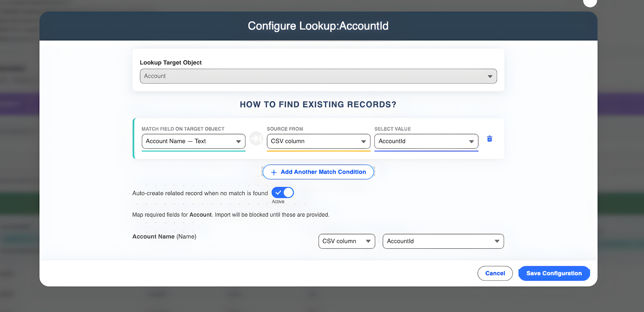Click the checkmark inside the Active toggle
The height and width of the screenshot is (312, 644).
278,193
